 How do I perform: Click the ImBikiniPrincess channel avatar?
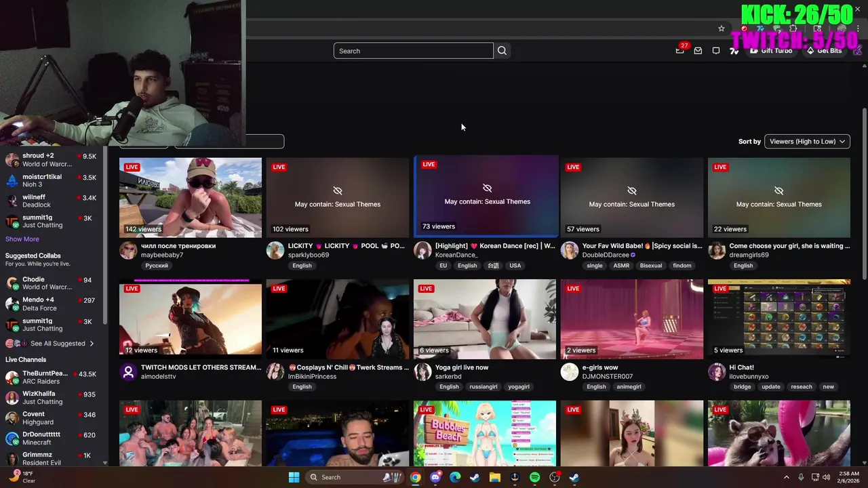275,371
